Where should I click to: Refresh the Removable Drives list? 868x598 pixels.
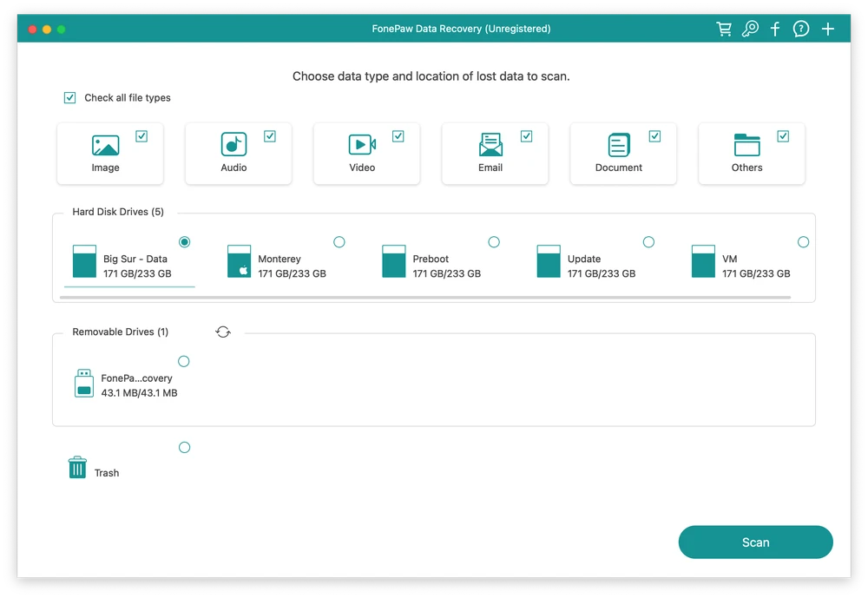[223, 332]
